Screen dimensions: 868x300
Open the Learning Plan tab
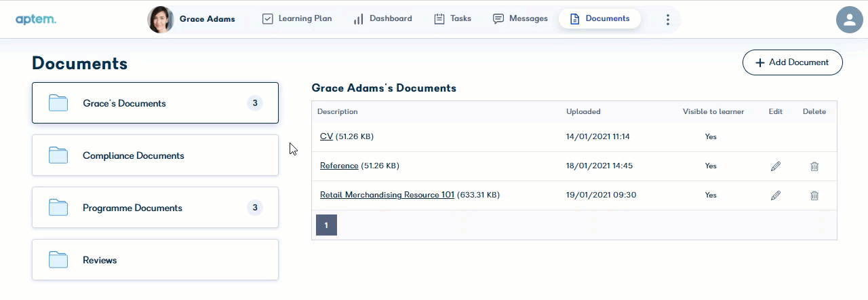click(297, 19)
